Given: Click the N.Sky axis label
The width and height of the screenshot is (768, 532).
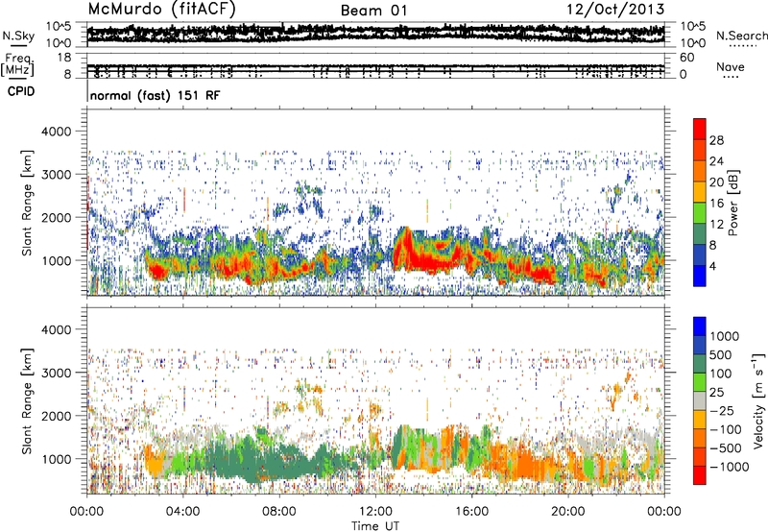Looking at the screenshot, I should point(18,36).
